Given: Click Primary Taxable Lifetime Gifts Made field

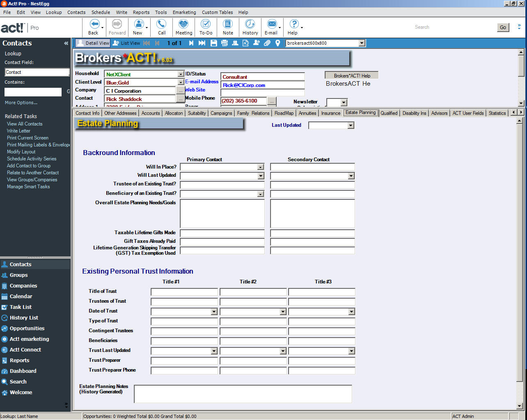Looking at the screenshot, I should click(x=222, y=233).
